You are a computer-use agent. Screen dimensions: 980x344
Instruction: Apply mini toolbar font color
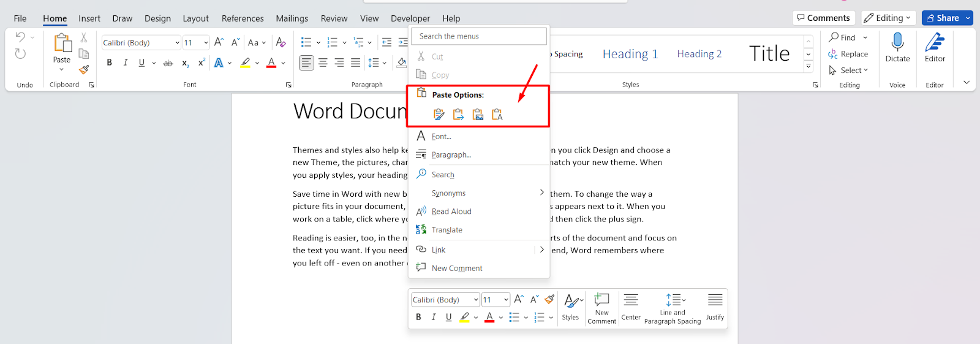point(489,317)
